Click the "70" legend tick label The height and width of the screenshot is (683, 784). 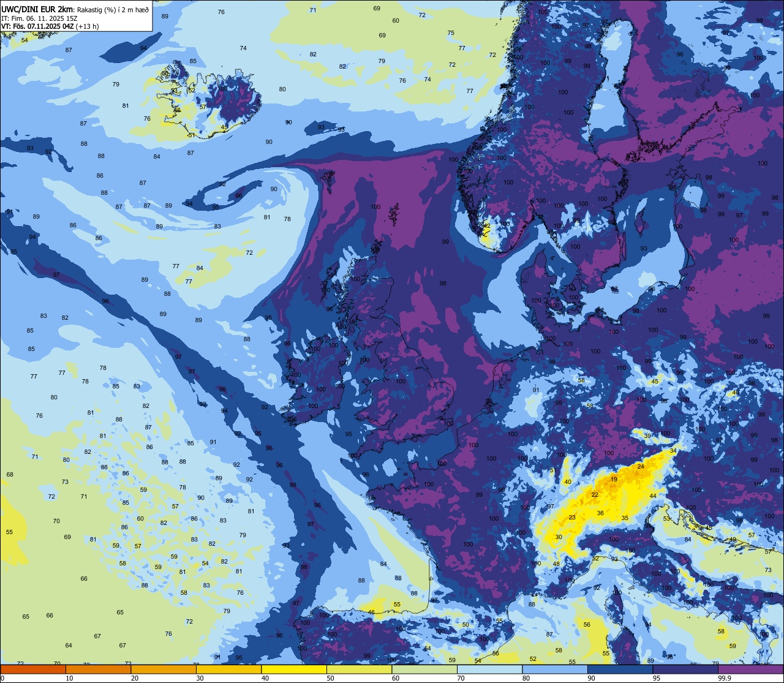point(461,678)
